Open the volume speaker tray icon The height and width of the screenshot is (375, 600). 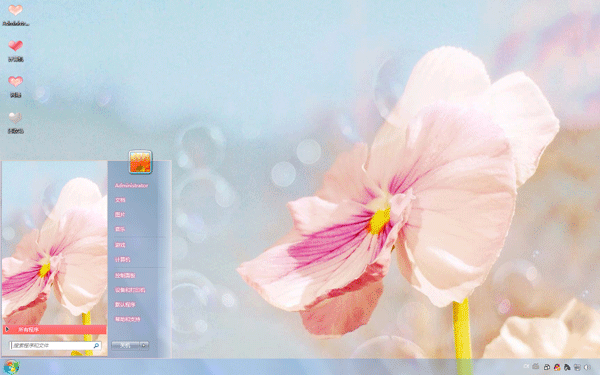[x=587, y=367]
